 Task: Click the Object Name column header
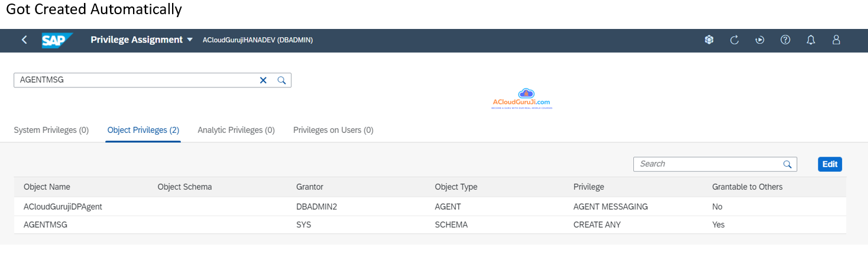click(47, 187)
